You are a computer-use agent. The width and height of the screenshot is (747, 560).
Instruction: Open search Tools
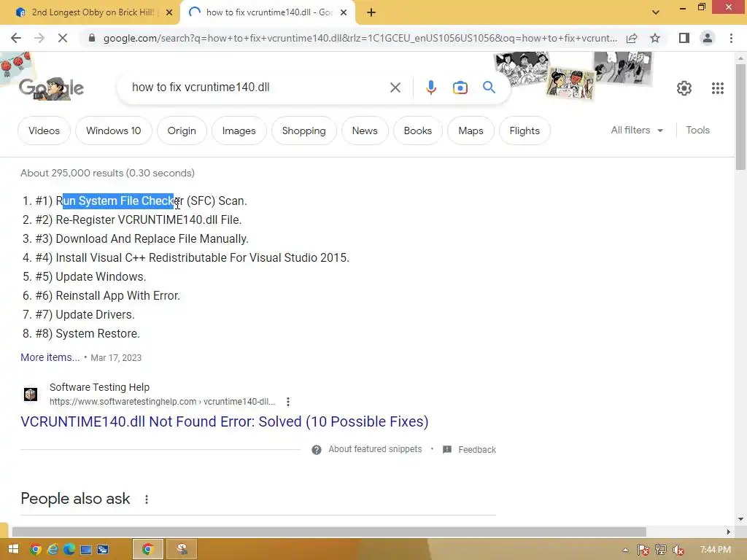click(697, 130)
